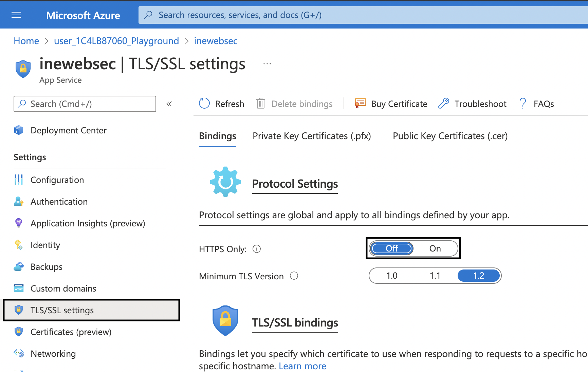The width and height of the screenshot is (588, 372).
Task: Set minimum TLS version to 1.1
Action: coord(435,276)
